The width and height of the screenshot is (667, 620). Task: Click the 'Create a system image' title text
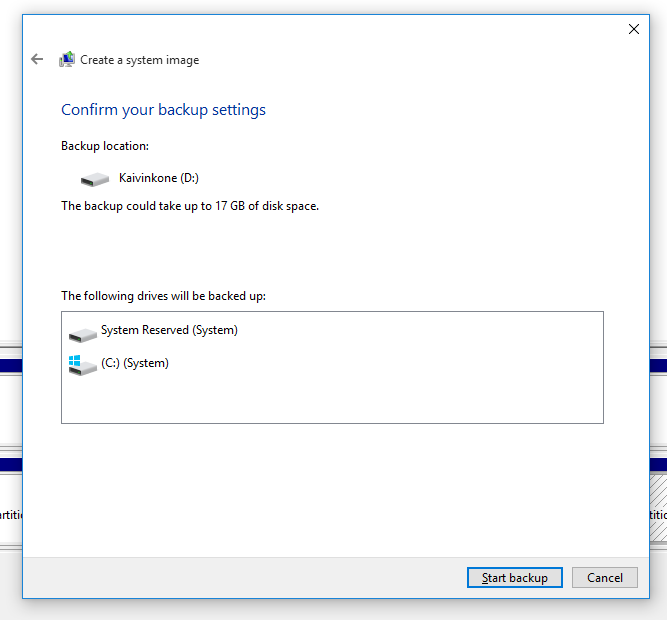coord(139,60)
